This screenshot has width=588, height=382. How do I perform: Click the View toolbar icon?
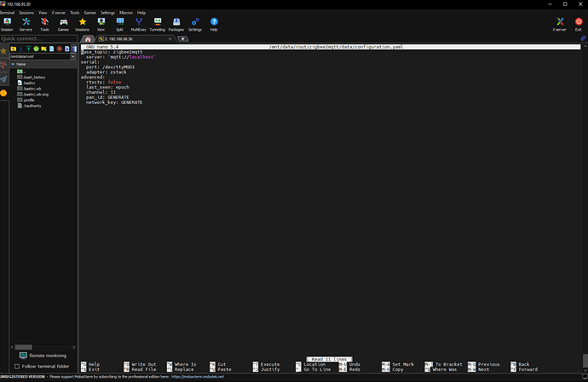click(x=101, y=25)
